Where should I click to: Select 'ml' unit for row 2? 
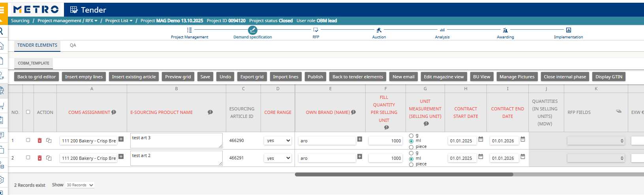(411, 159)
